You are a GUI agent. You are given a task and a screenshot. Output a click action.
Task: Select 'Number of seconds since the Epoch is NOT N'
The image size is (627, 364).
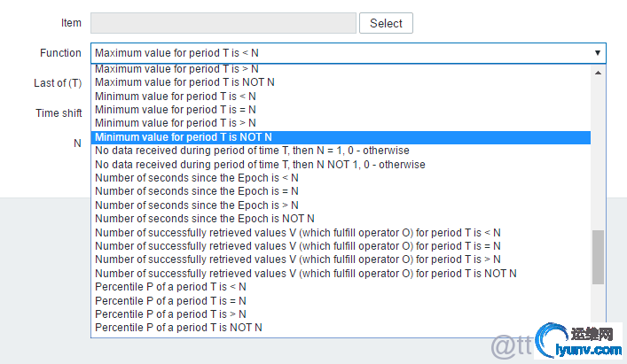205,219
